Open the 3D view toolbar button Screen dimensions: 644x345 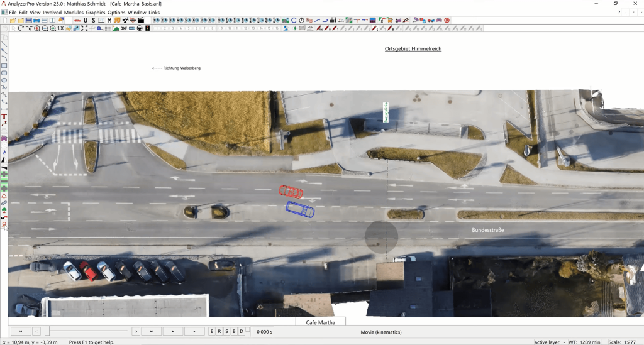[117, 21]
